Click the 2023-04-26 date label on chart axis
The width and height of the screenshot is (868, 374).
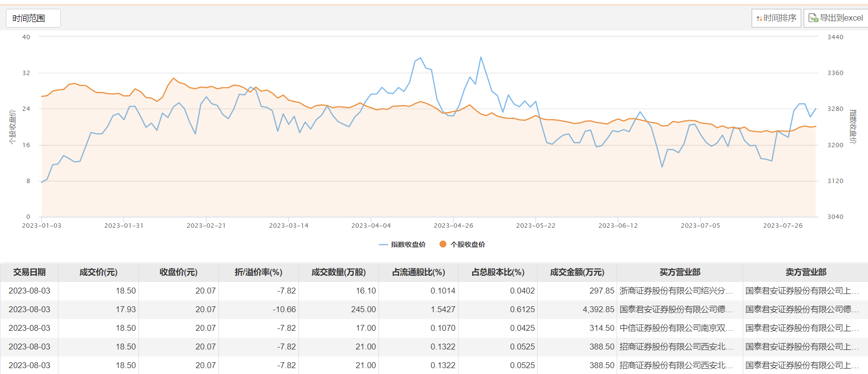point(454,226)
